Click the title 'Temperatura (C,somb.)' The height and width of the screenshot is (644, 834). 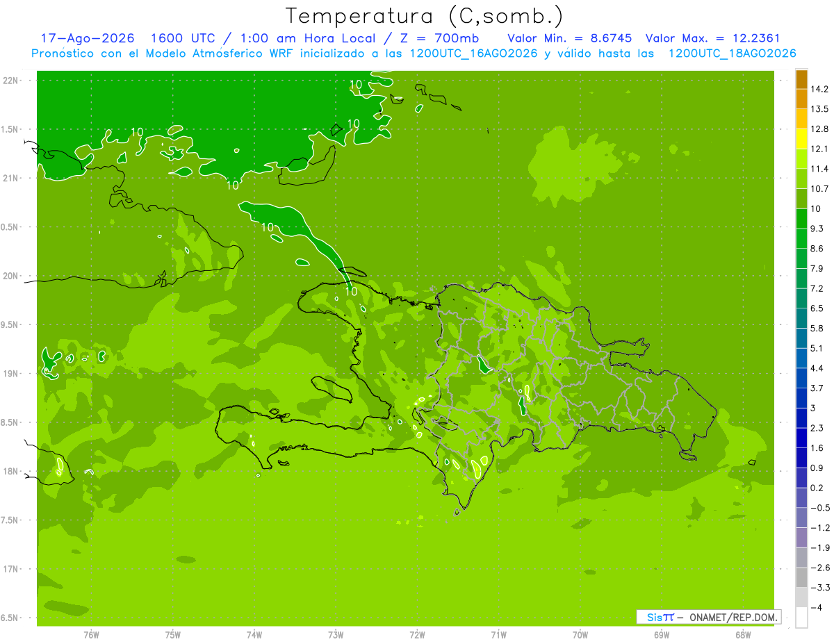[x=425, y=16]
